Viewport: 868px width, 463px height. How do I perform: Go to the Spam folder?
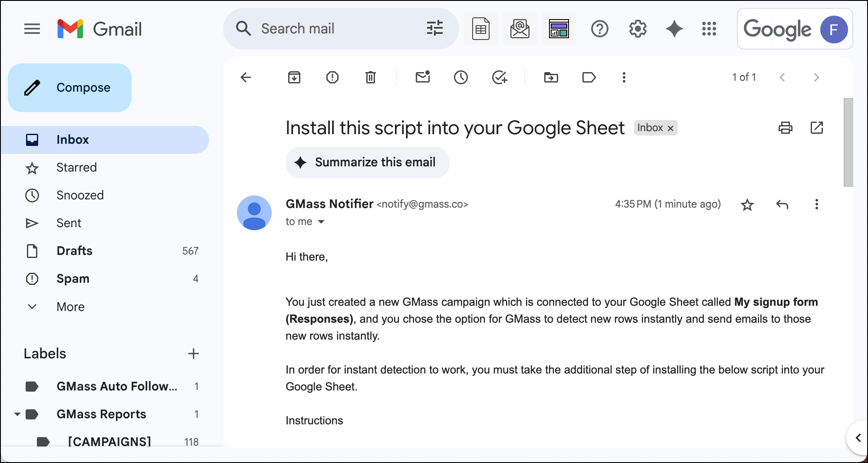73,279
